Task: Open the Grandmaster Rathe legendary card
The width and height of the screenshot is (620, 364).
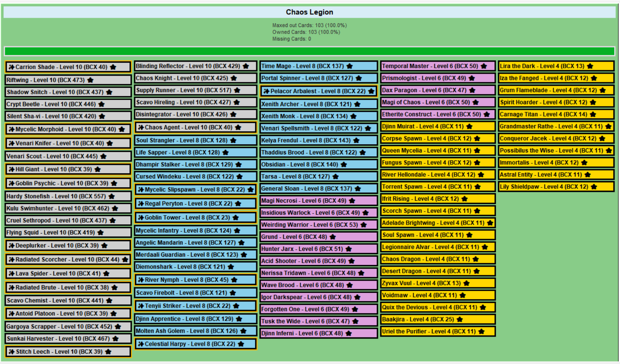Action: point(557,126)
